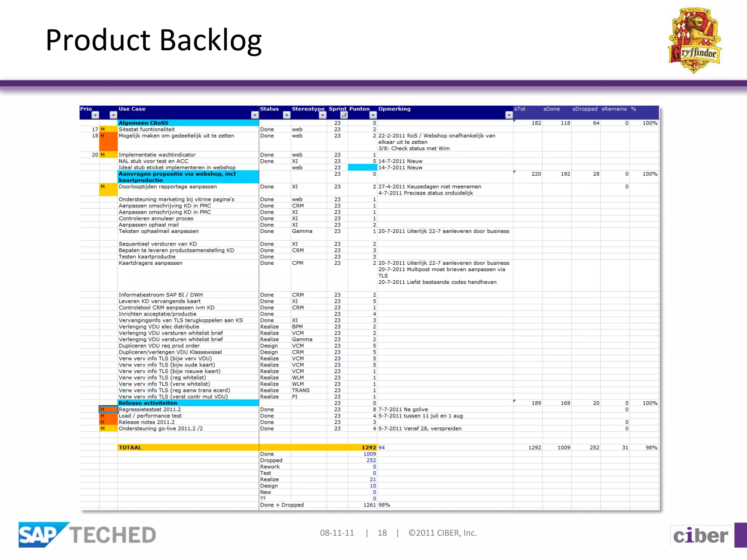Open the active Sprint filter button
747x560 pixels.
click(x=344, y=115)
